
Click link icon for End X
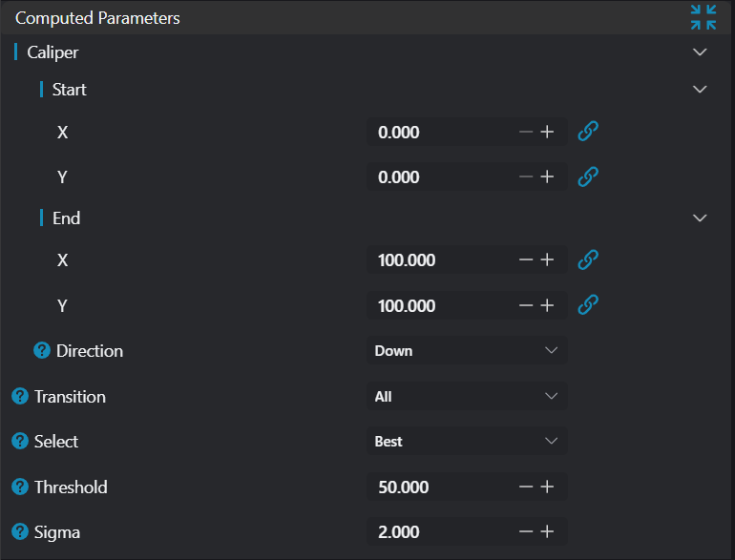tap(589, 259)
